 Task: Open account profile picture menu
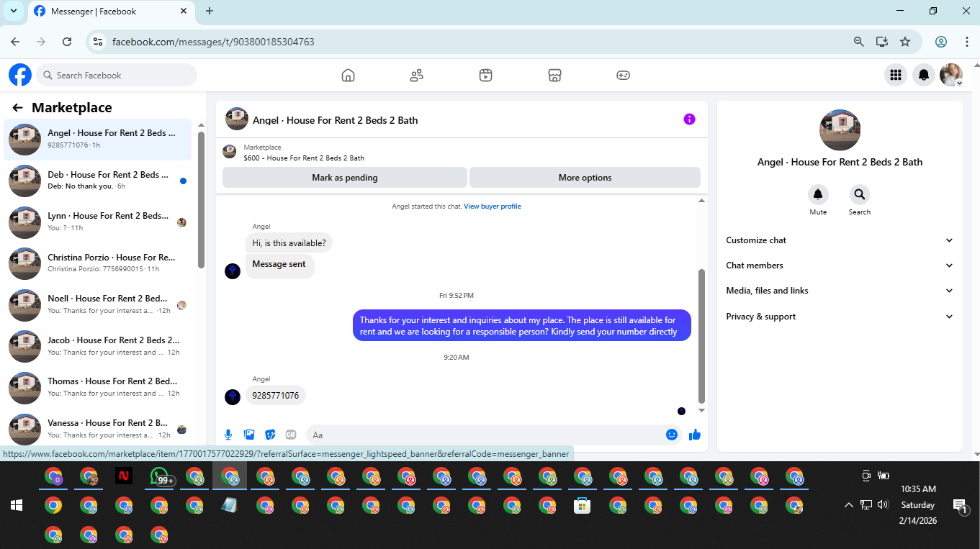(951, 75)
